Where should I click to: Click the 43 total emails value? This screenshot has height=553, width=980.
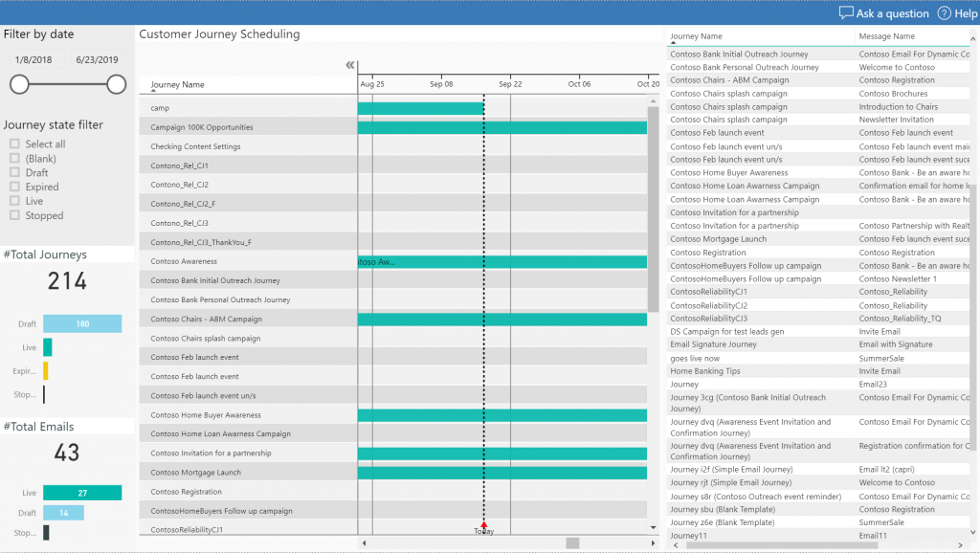tap(67, 453)
